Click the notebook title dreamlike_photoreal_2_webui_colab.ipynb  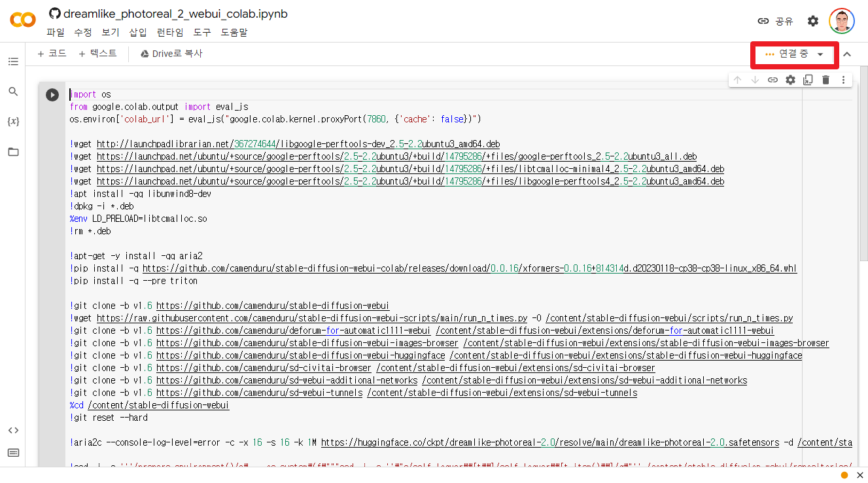pyautogui.click(x=175, y=14)
